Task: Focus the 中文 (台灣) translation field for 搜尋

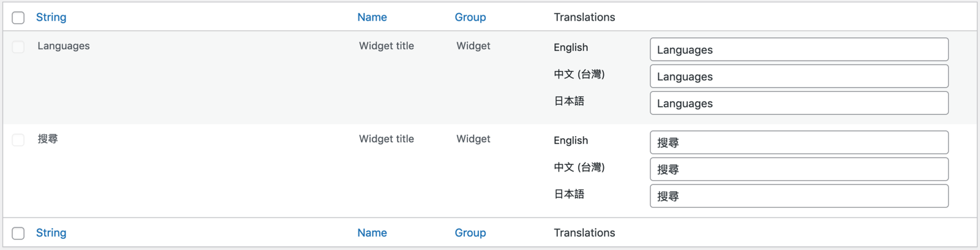Action: (x=799, y=170)
